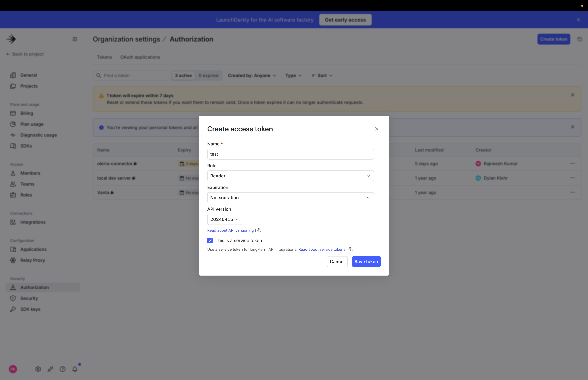
Task: Open the Role dropdown showing Reader
Action: (290, 176)
